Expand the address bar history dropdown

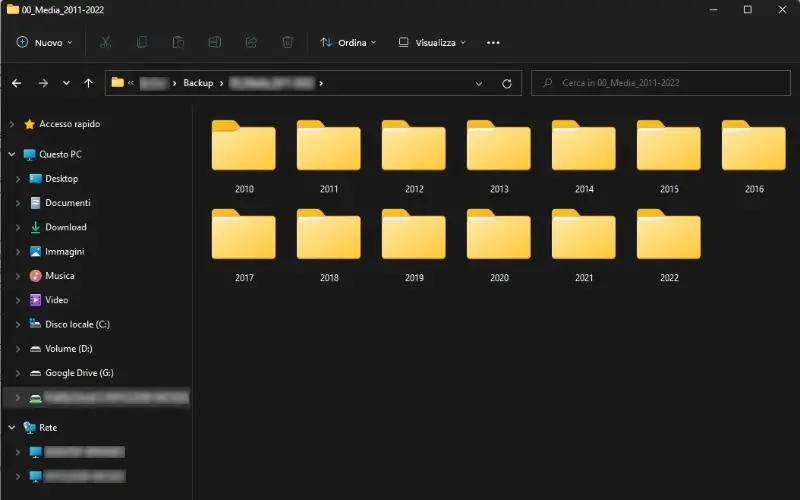pos(479,83)
